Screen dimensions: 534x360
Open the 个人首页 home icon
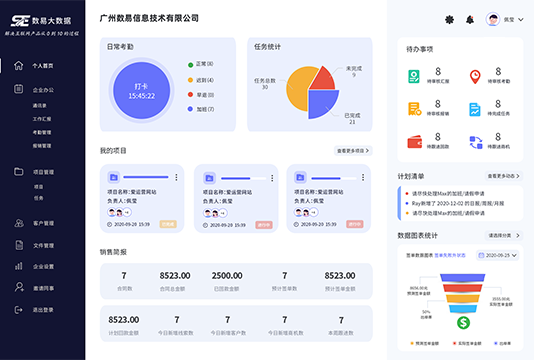(19, 65)
